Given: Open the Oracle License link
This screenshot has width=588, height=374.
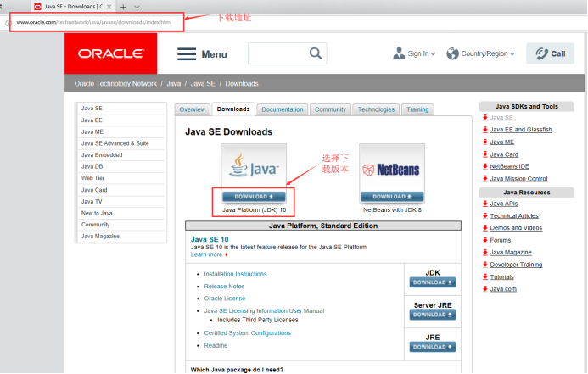Looking at the screenshot, I should (225, 299).
